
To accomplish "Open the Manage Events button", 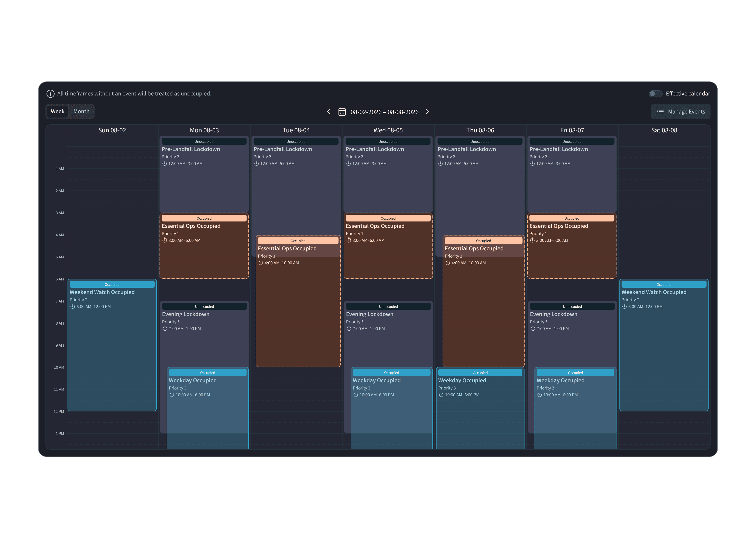I will point(680,112).
